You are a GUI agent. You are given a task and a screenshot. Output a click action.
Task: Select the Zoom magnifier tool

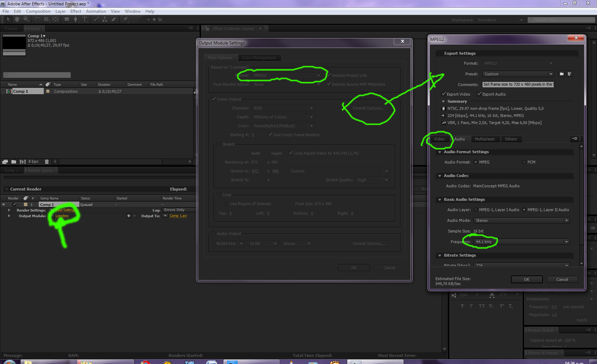click(26, 20)
